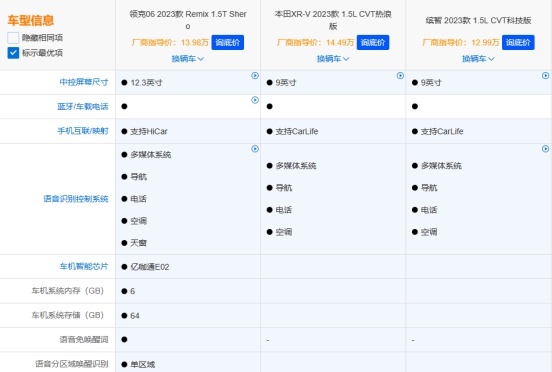Select 空调 in the 领克06 column

pyautogui.click(x=138, y=221)
